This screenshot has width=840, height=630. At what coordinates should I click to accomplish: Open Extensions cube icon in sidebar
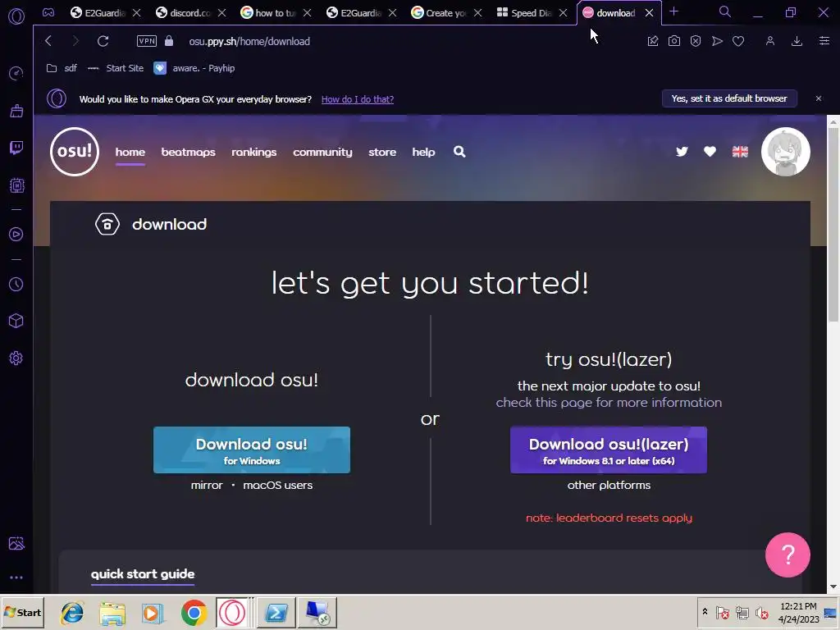[x=16, y=321]
